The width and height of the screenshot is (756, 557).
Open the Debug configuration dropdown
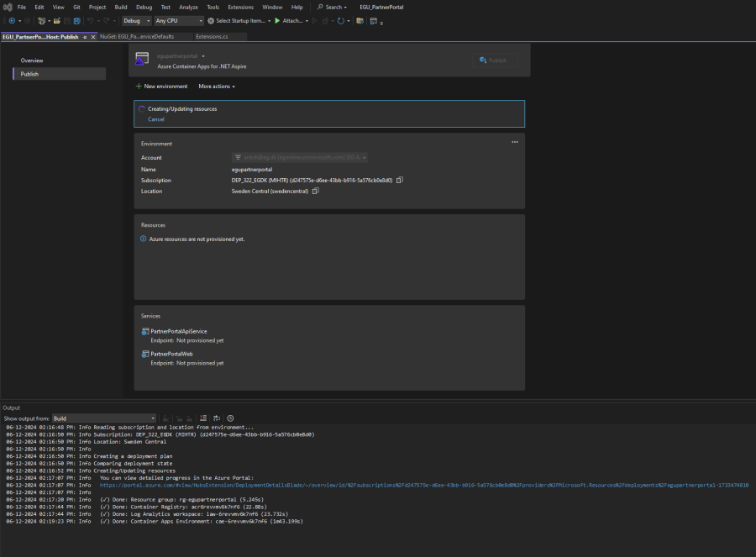(136, 21)
